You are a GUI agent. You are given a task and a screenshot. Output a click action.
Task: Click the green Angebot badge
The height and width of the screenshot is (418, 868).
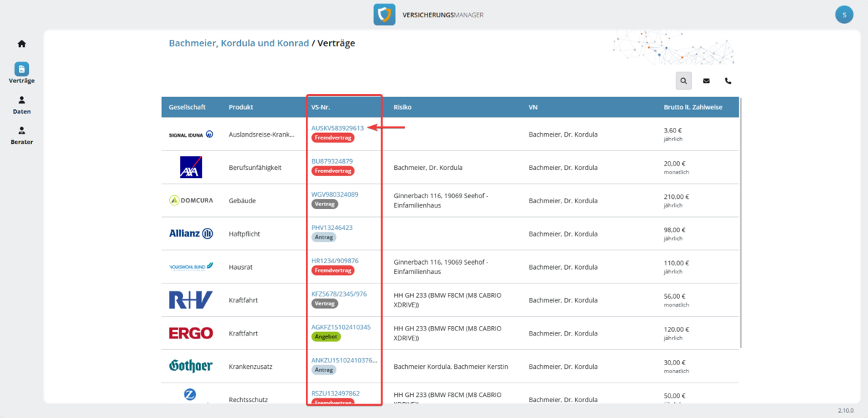click(x=325, y=337)
